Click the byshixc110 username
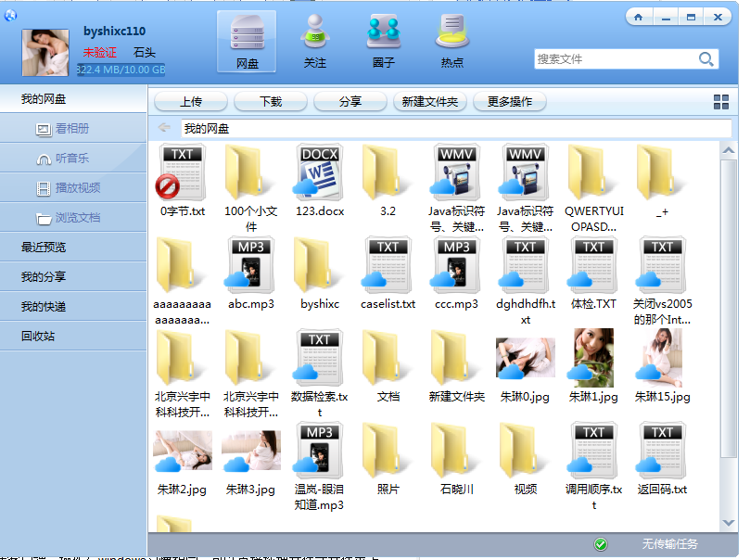Screen dimensions: 750x560 click(115, 32)
